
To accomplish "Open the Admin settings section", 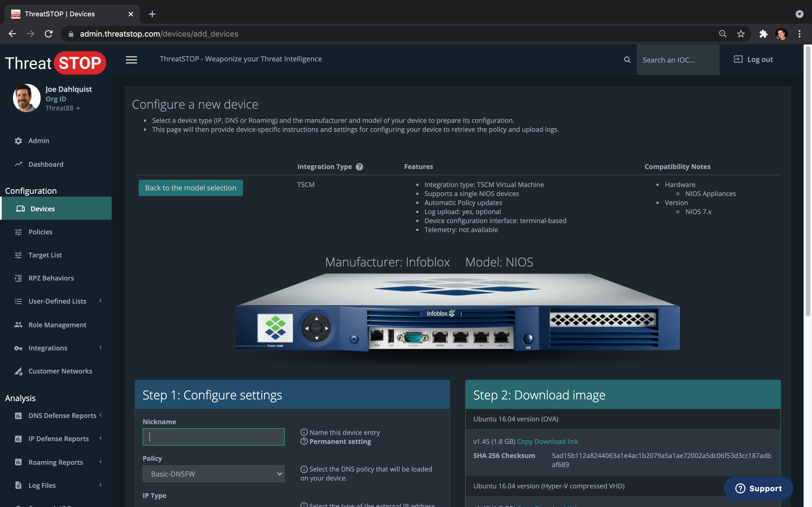I will (39, 141).
